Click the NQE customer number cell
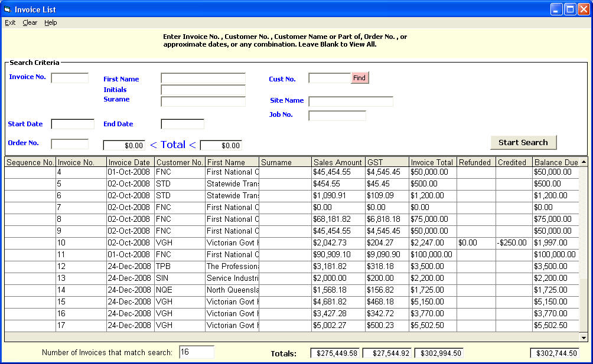Image resolution: width=593 pixels, height=364 pixels. 180,290
